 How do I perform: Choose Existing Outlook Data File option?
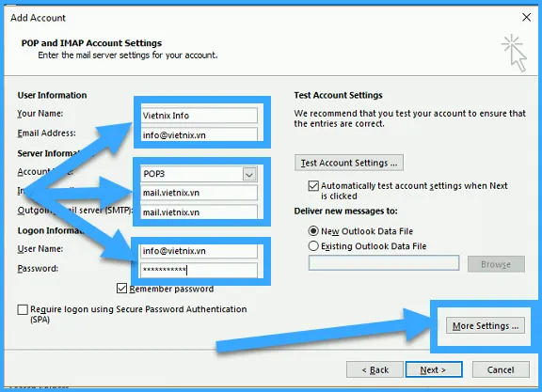click(x=313, y=246)
